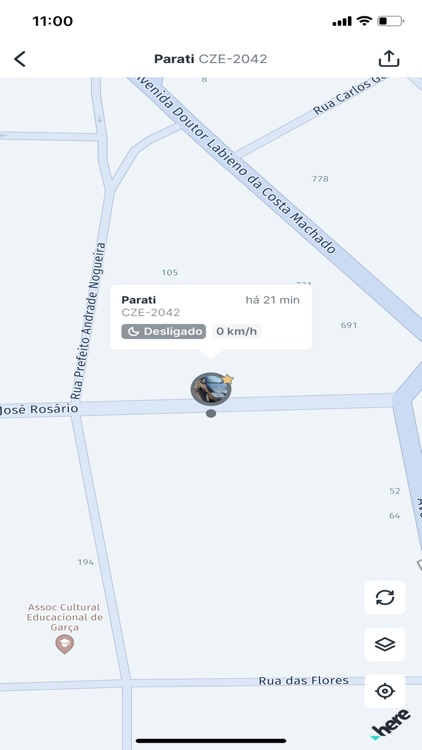Select the Assoc Cultural Educacional pin
The image size is (422, 750).
(x=64, y=644)
